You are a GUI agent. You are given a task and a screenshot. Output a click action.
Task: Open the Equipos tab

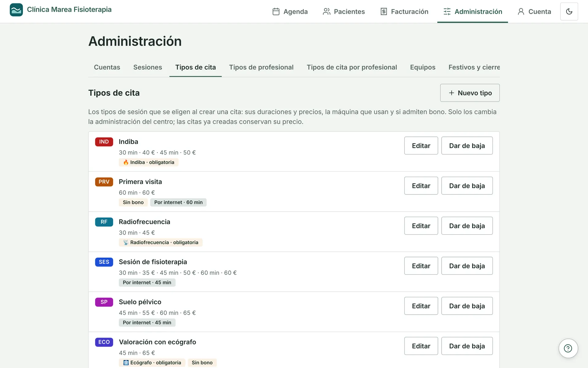[423, 67]
